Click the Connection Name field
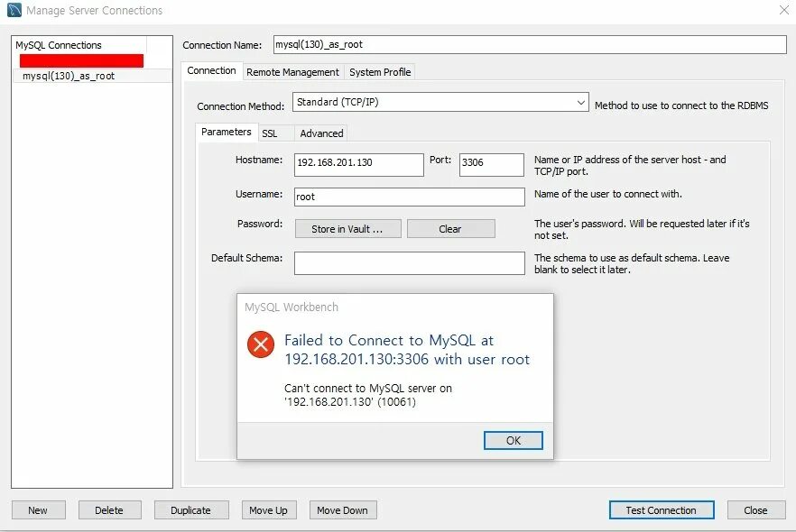This screenshot has width=796, height=532. tap(530, 44)
